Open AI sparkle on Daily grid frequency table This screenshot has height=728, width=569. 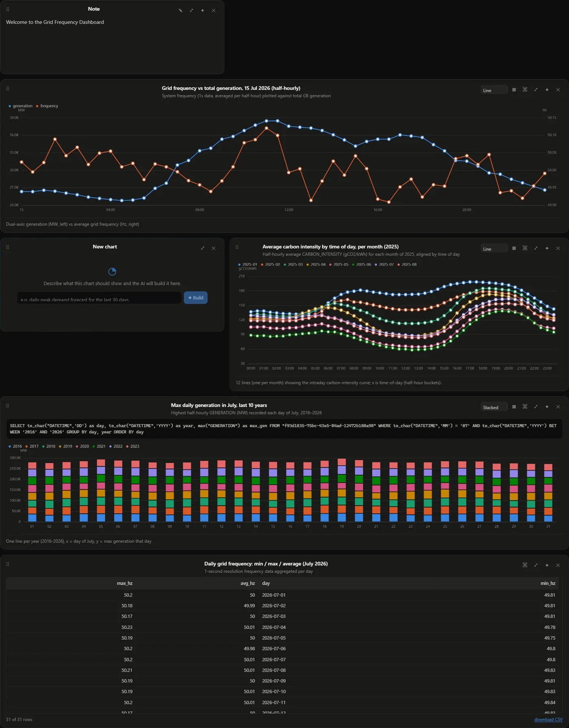(547, 565)
